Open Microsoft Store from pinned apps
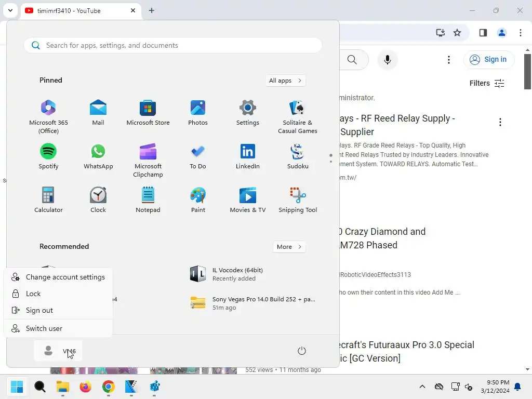The height and width of the screenshot is (399, 532). (x=148, y=112)
